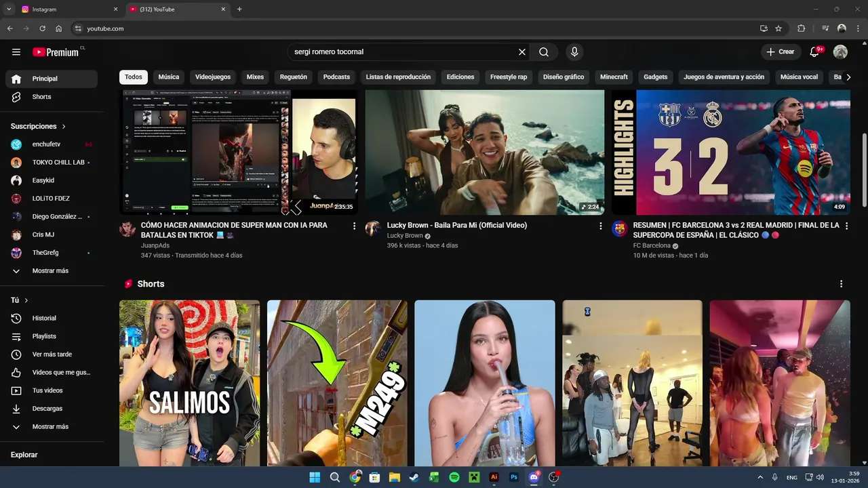Bookmark this page with the star
Screen dimensions: 868x488
click(x=778, y=28)
